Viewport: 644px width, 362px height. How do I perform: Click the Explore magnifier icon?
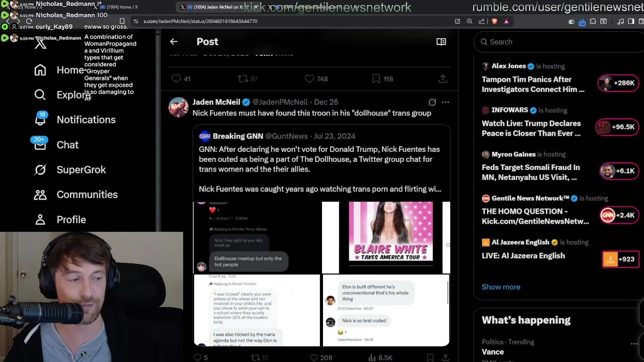point(40,95)
